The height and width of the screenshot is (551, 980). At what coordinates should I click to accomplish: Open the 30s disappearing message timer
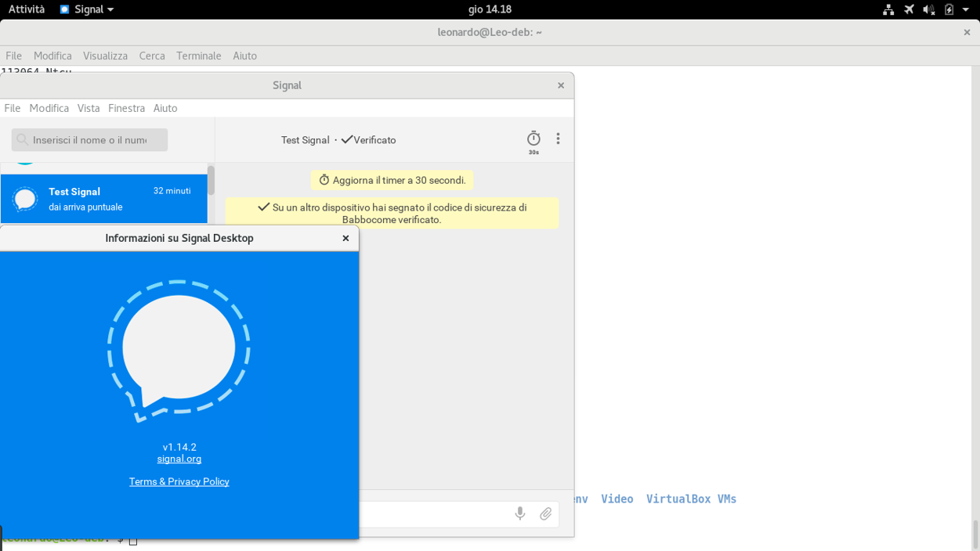click(x=533, y=139)
